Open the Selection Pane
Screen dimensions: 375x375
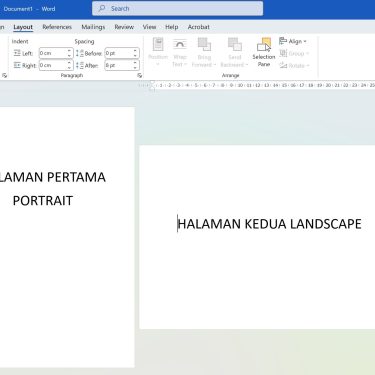(264, 52)
